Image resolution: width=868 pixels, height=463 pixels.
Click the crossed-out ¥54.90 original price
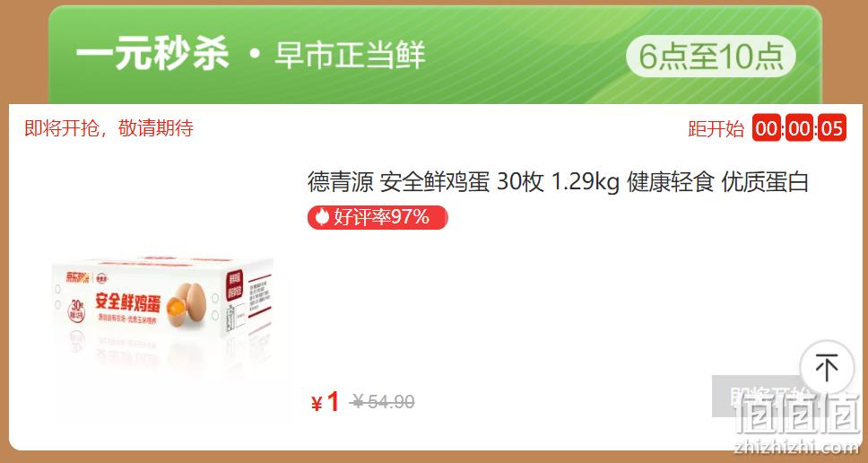pyautogui.click(x=383, y=401)
